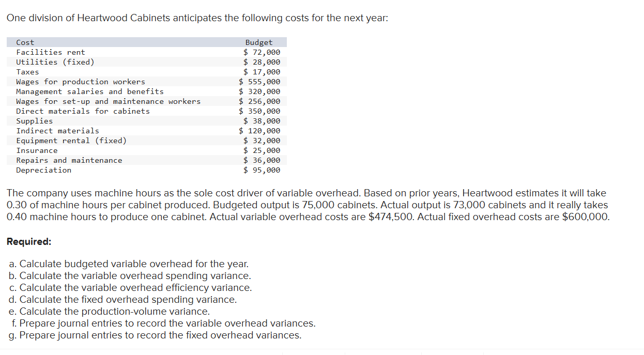
Task: Select 'Management salaries and benefits' row
Action: point(147,91)
